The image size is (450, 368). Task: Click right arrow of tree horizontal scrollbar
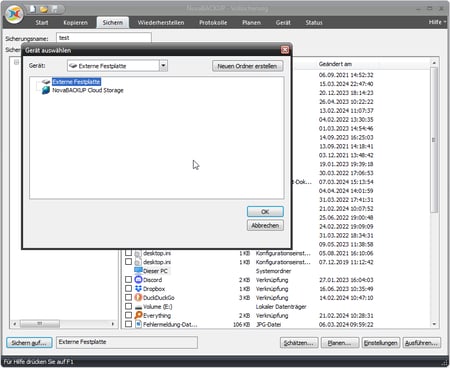click(113, 324)
